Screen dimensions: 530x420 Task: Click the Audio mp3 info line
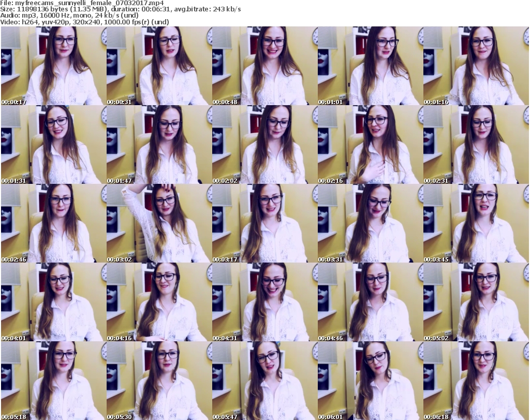69,16
